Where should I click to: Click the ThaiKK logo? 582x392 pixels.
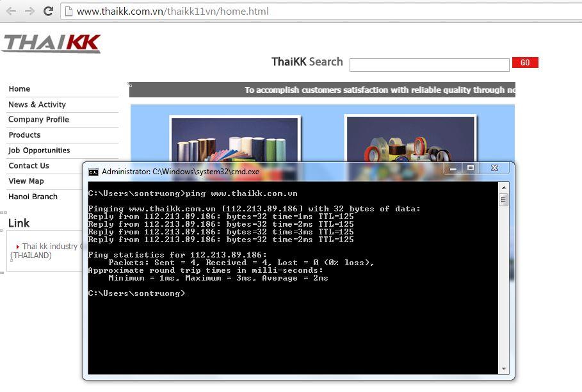tap(51, 44)
